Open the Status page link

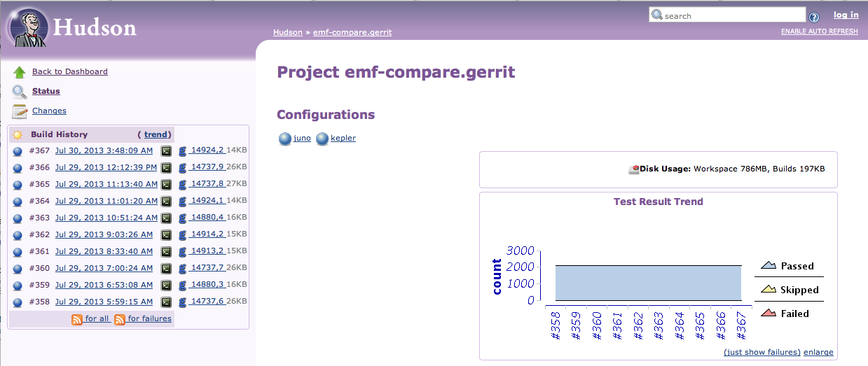point(46,91)
